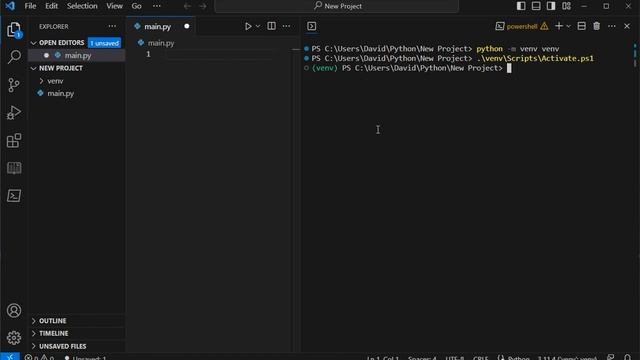The width and height of the screenshot is (640, 360).
Task: Open Explorer Views and More Actions ellipsis
Action: tap(112, 26)
